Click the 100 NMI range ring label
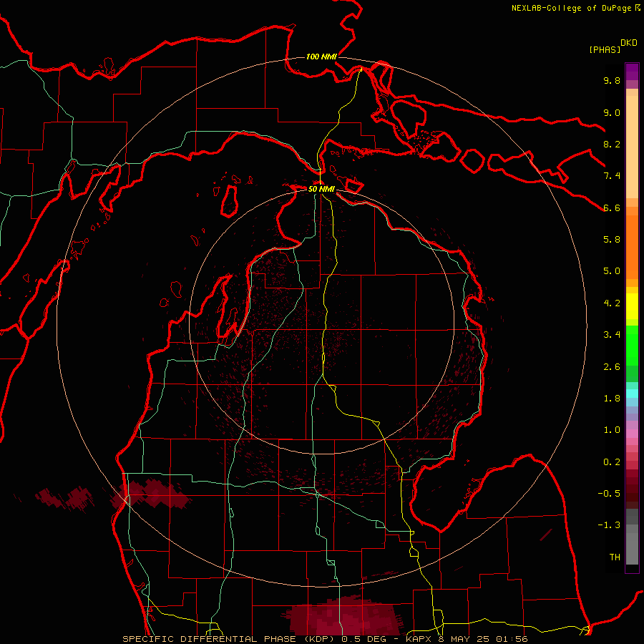 click(321, 57)
